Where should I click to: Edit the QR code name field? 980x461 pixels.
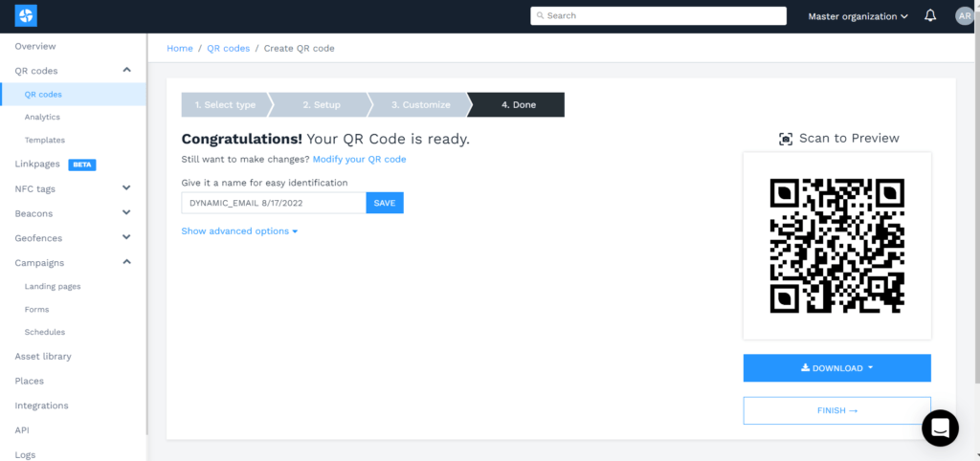click(274, 203)
